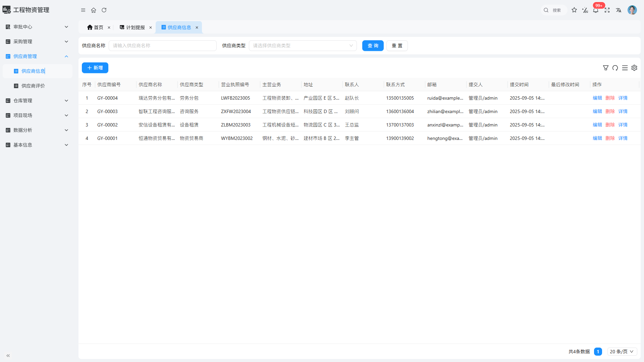Close the 供应商信息 tab
Image resolution: width=644 pixels, height=362 pixels.
(197, 28)
